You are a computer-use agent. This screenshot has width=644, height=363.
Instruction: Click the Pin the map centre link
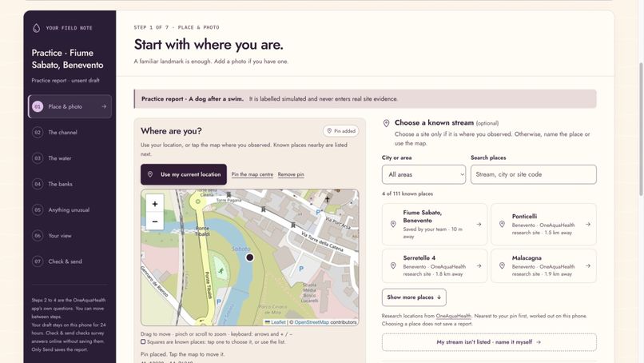tap(252, 174)
